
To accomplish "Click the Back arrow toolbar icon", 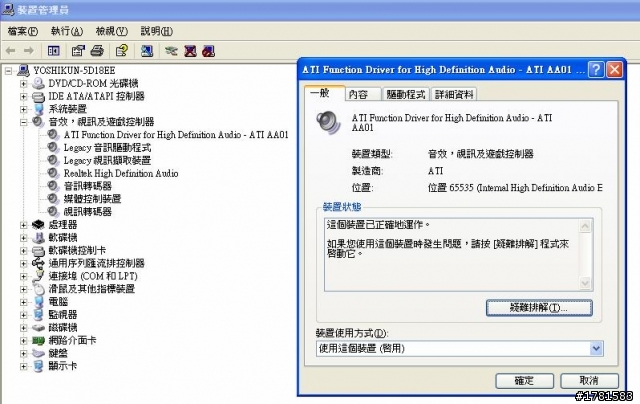I will 11,51.
